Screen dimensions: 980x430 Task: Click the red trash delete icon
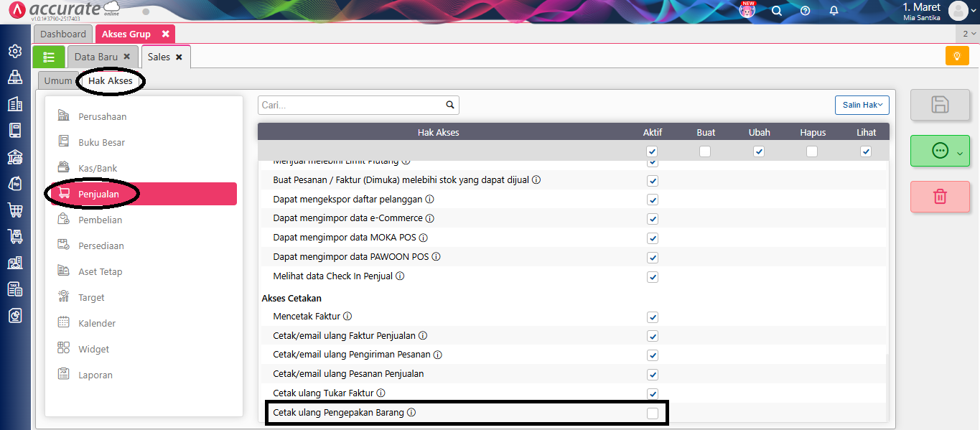(x=940, y=197)
